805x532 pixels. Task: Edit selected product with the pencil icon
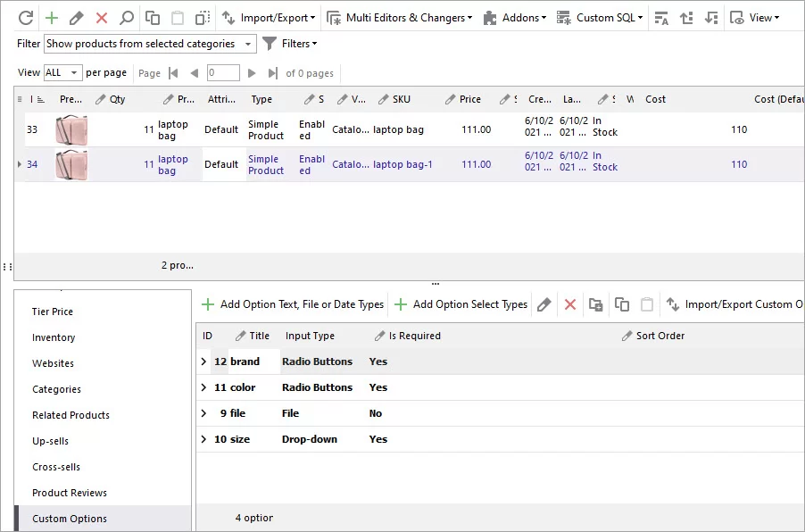click(77, 18)
